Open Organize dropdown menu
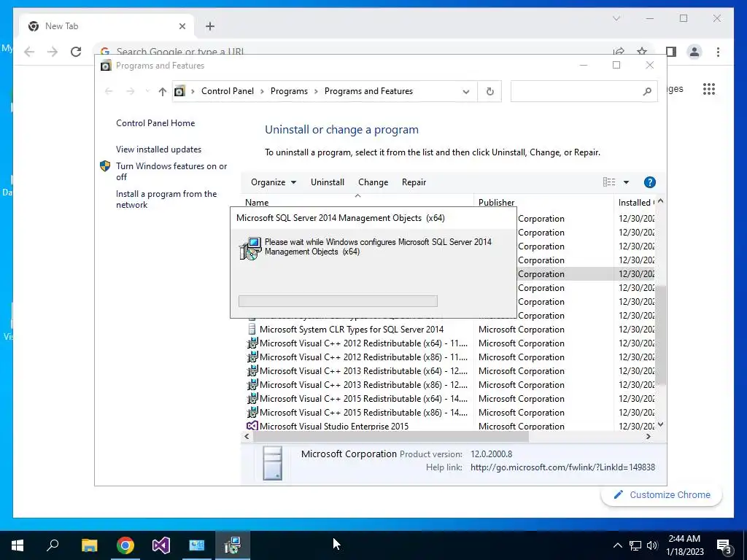The image size is (747, 560). click(274, 182)
